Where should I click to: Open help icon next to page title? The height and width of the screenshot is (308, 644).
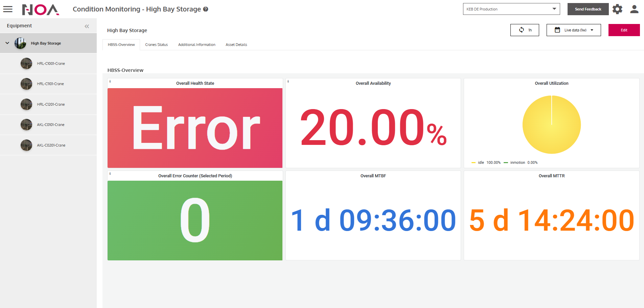206,9
